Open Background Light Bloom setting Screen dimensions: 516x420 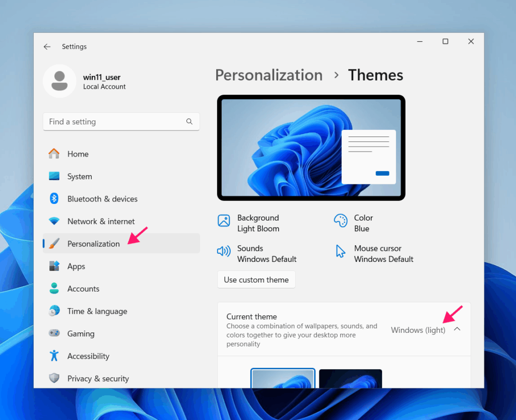[248, 223]
